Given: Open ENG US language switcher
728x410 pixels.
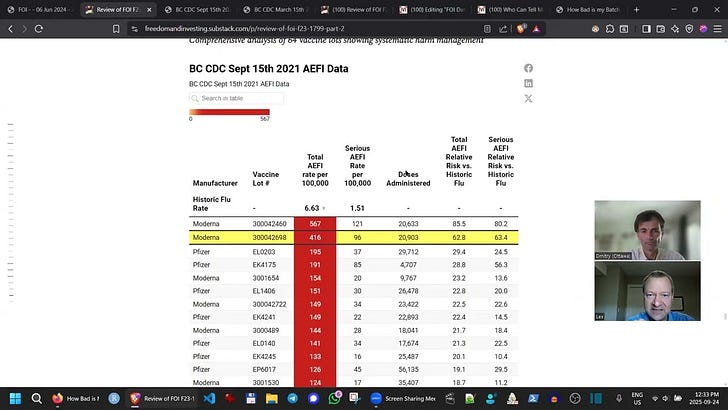Looking at the screenshot, I should click(637, 398).
